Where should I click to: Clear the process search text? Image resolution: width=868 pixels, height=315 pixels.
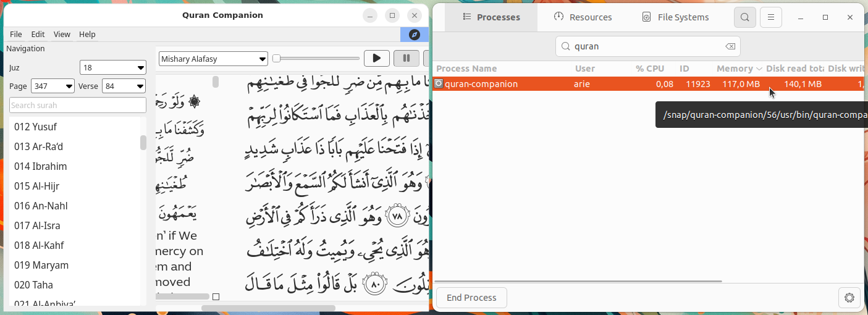pos(730,46)
